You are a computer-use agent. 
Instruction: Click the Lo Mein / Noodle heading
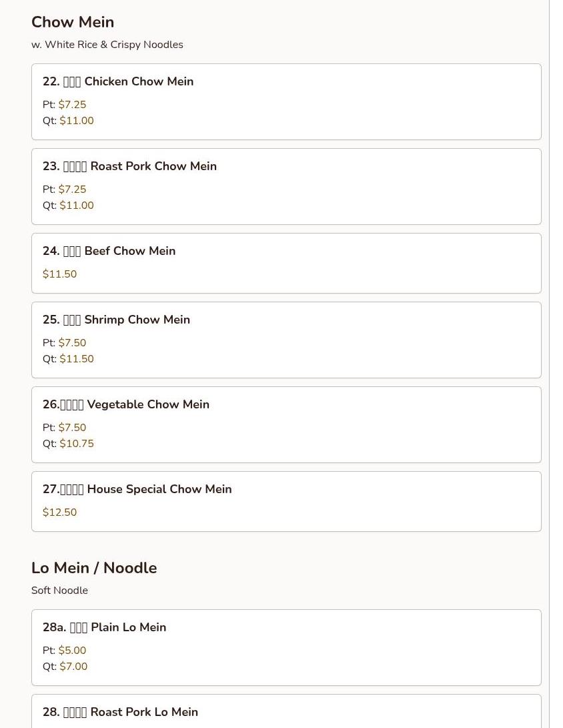click(x=94, y=568)
